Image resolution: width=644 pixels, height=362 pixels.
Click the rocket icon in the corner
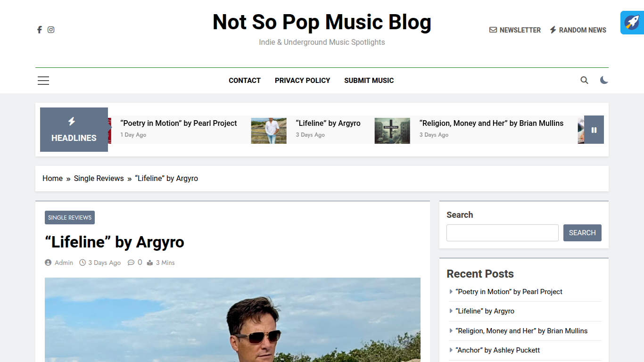click(632, 23)
